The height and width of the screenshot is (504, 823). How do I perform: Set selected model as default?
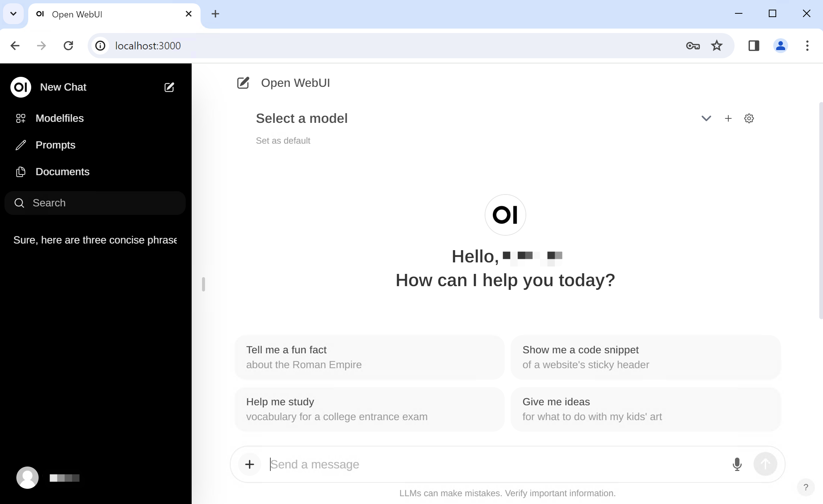pyautogui.click(x=283, y=140)
